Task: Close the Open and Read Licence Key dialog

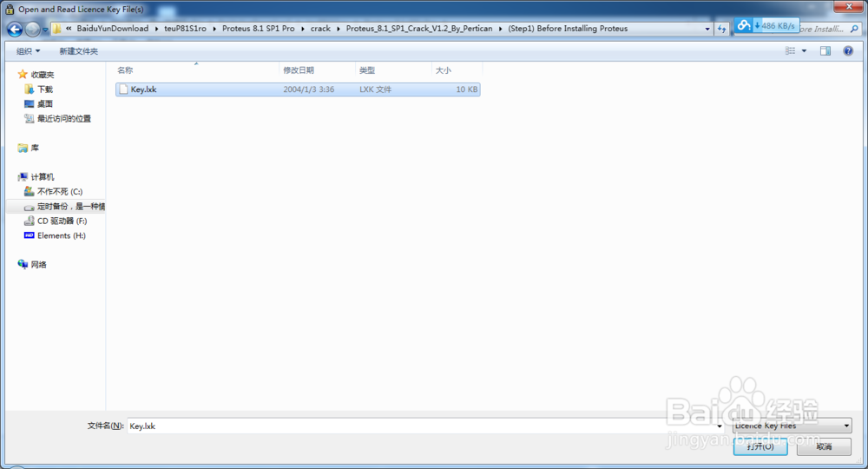Action: click(x=849, y=7)
